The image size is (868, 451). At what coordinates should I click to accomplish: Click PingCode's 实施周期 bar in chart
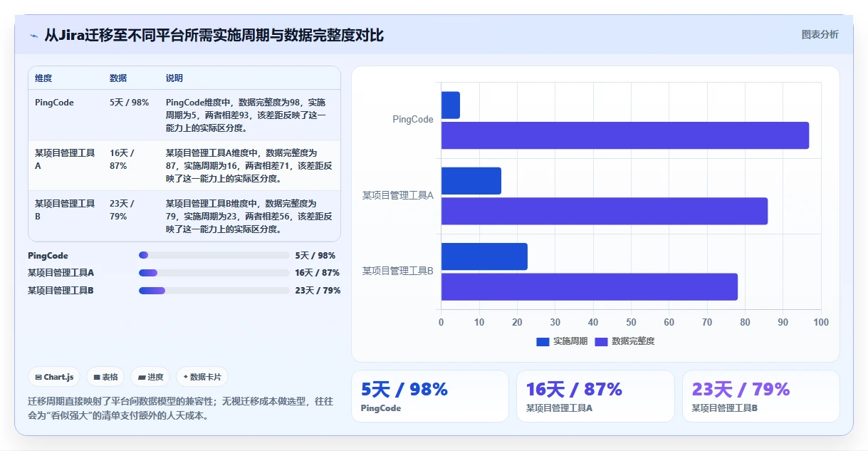tap(450, 105)
